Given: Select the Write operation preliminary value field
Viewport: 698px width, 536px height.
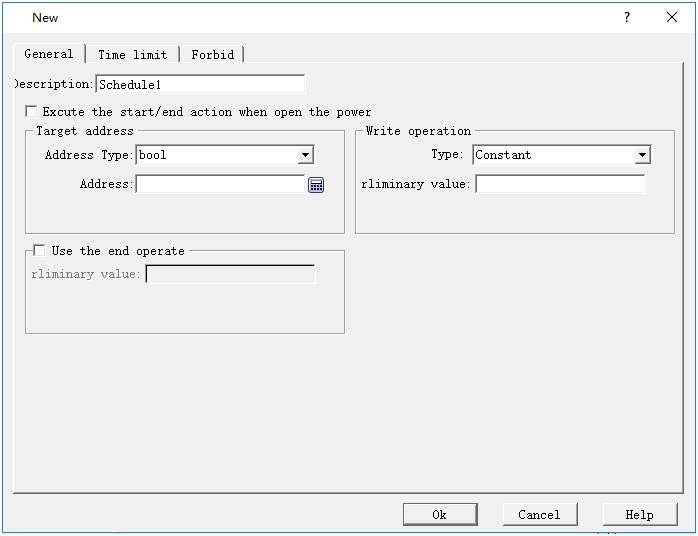Looking at the screenshot, I should coord(560,184).
